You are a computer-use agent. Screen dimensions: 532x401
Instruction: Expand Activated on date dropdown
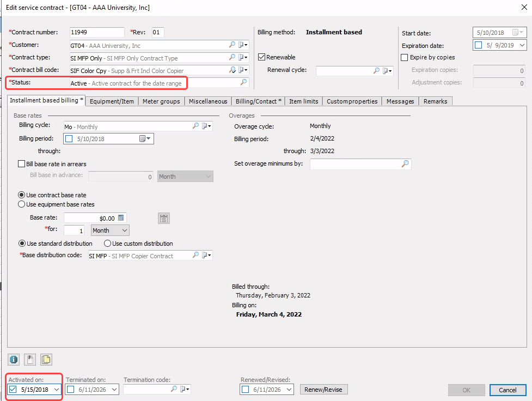click(56, 390)
